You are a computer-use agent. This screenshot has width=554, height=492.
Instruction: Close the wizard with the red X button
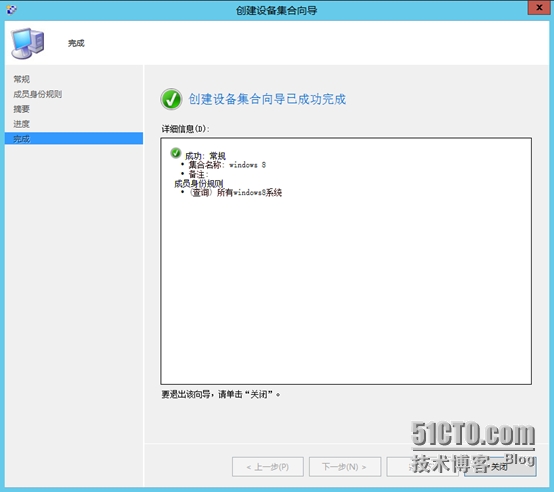click(539, 7)
